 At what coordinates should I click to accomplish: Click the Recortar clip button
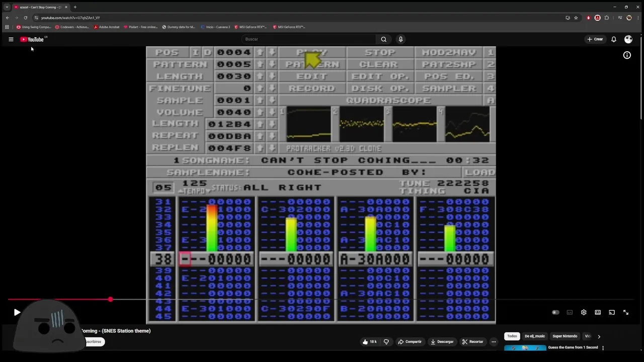click(472, 342)
